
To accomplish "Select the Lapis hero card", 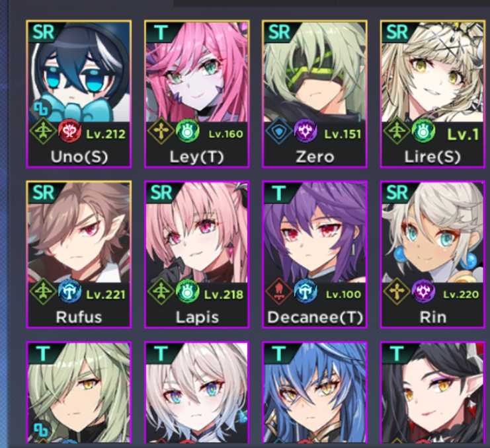I will pyautogui.click(x=197, y=254).
